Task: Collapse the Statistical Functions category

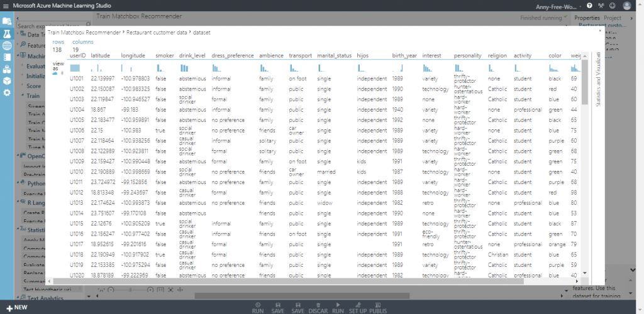Action: [x=18, y=230]
